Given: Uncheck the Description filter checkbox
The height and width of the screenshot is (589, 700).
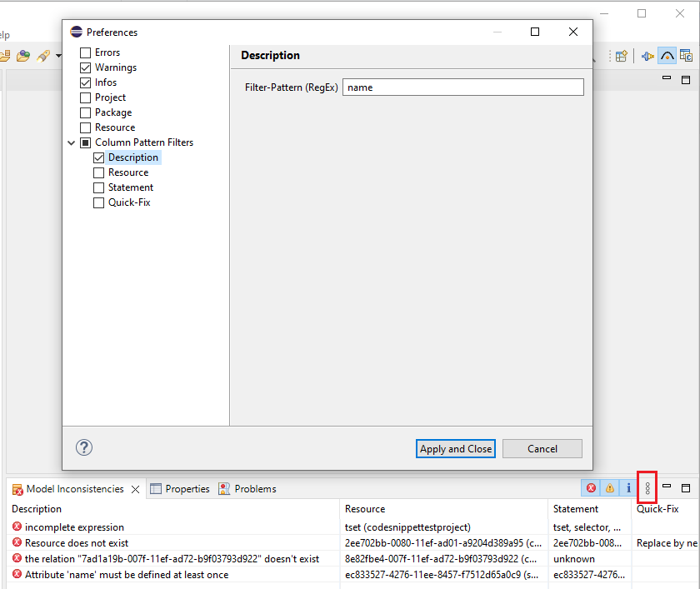Looking at the screenshot, I should point(98,157).
